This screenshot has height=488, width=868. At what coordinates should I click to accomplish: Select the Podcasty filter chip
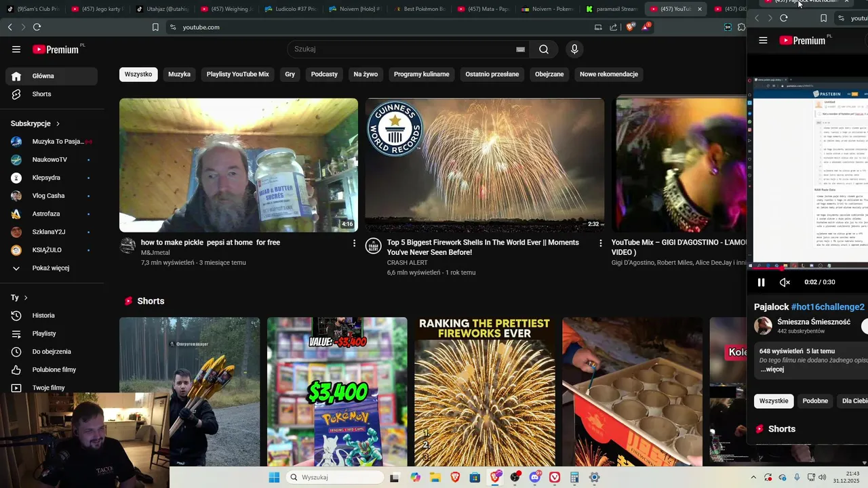[324, 75]
